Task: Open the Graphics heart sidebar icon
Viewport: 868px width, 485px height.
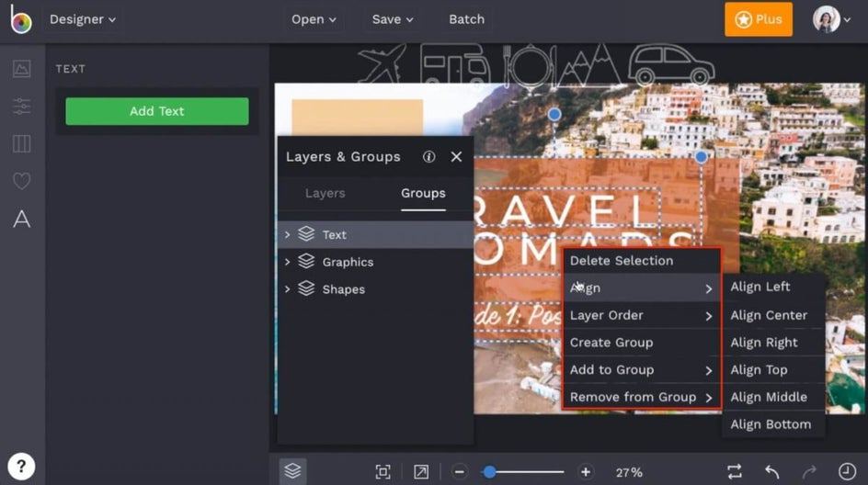Action: point(21,181)
